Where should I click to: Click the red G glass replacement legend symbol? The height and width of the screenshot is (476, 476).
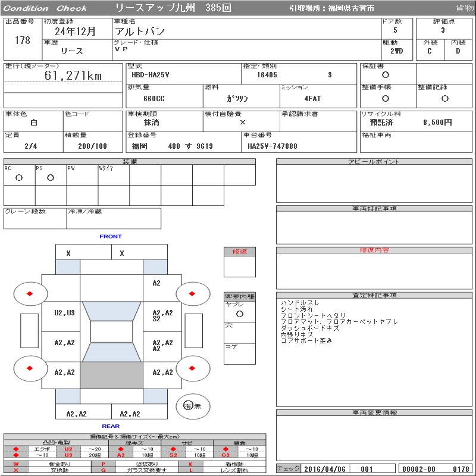click(x=104, y=470)
